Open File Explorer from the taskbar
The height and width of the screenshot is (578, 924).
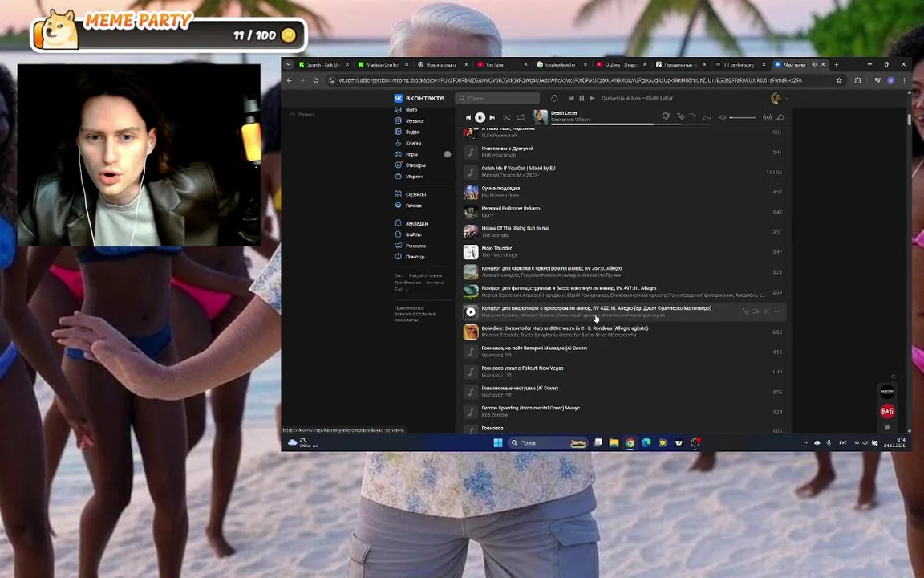click(x=614, y=443)
